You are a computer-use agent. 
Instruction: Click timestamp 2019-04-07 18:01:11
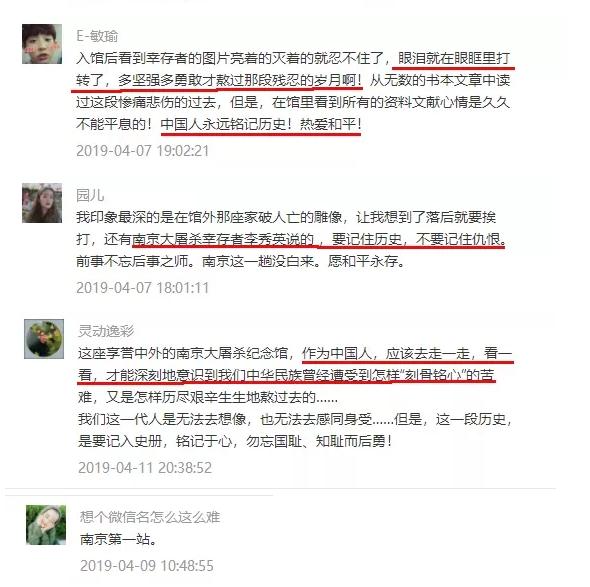click(x=142, y=287)
